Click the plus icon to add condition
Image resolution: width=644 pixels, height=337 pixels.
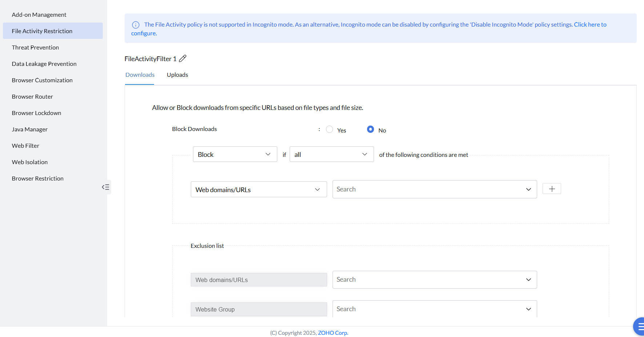tap(551, 189)
